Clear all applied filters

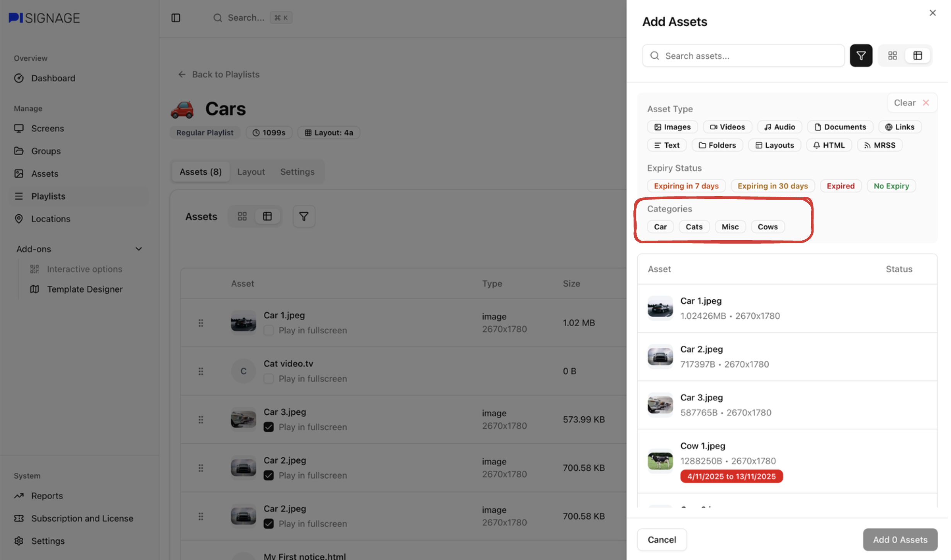911,103
